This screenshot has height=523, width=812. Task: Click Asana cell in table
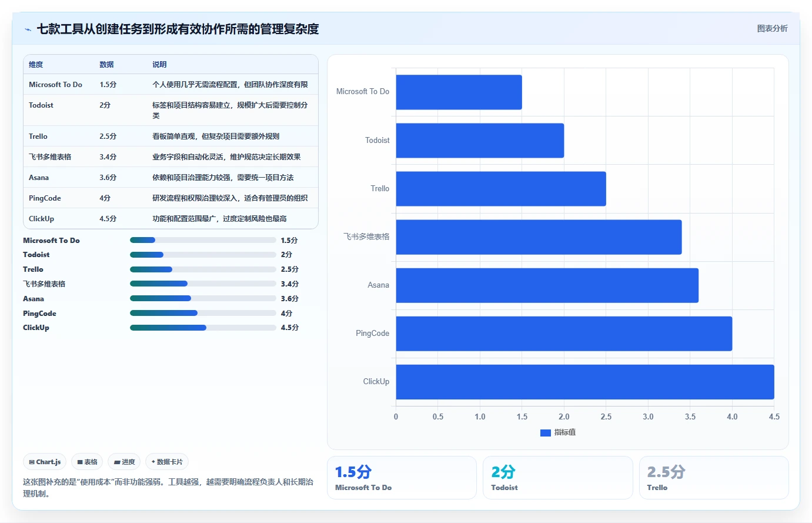coord(39,178)
